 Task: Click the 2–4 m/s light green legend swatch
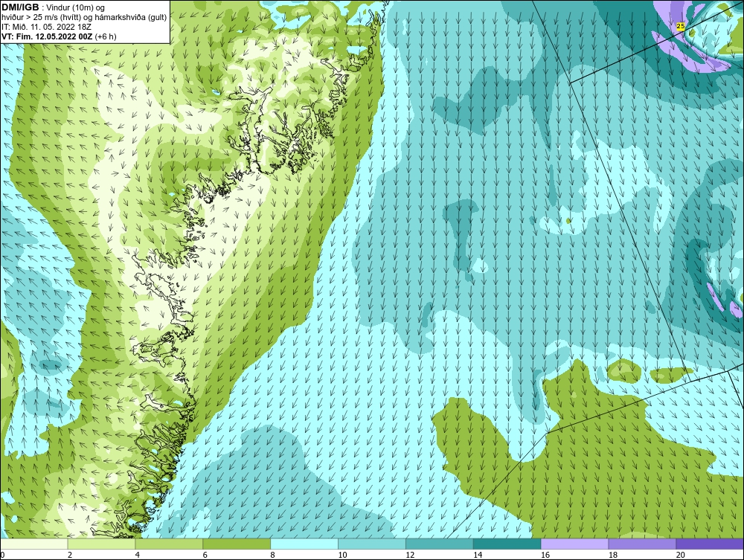pos(101,544)
